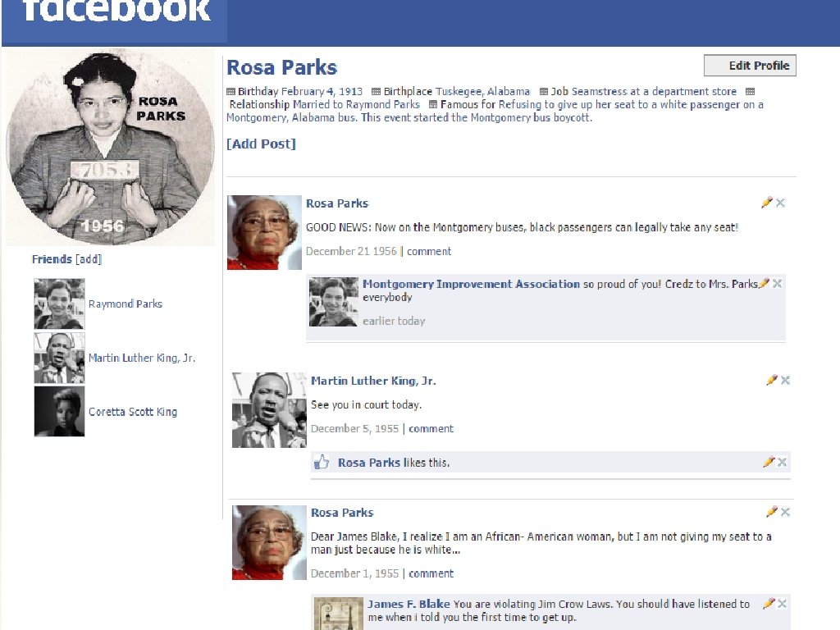Edit the James F. Blake comment with pencil icon
Image resolution: width=840 pixels, height=630 pixels.
(x=769, y=603)
